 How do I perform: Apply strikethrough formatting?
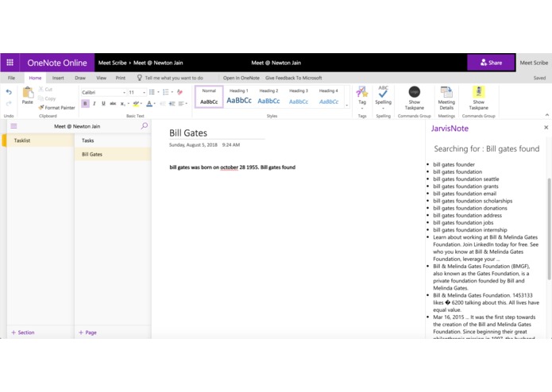113,103
